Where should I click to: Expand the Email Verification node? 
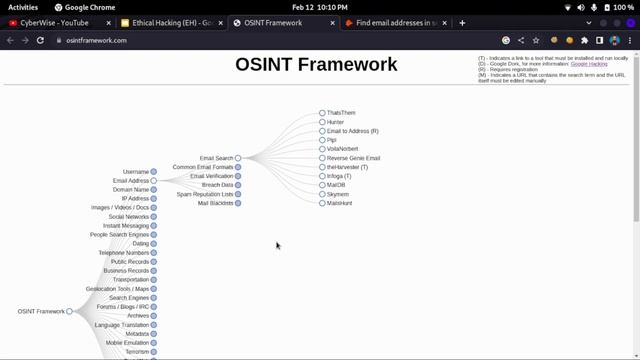[x=238, y=176]
